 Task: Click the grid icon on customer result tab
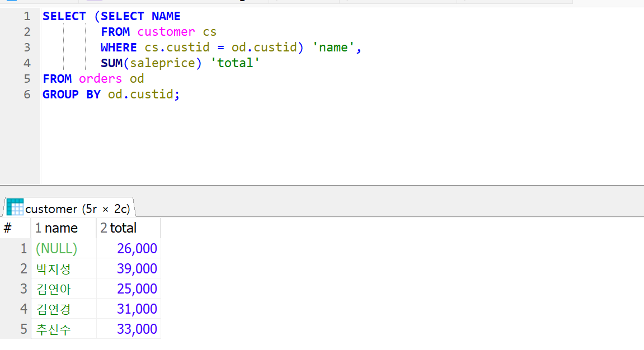click(15, 207)
